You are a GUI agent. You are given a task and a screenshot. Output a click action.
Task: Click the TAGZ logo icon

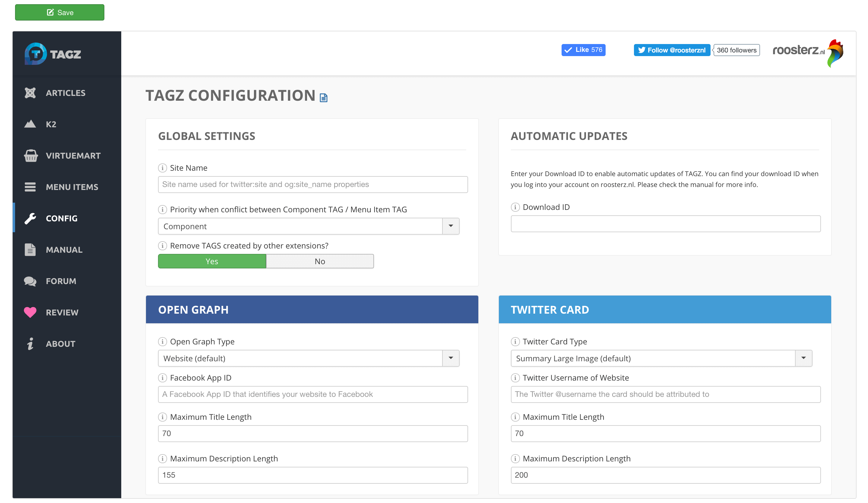tap(36, 54)
